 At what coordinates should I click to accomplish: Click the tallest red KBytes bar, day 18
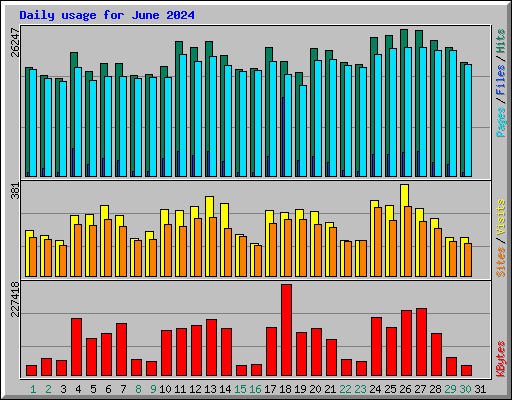[x=286, y=330]
